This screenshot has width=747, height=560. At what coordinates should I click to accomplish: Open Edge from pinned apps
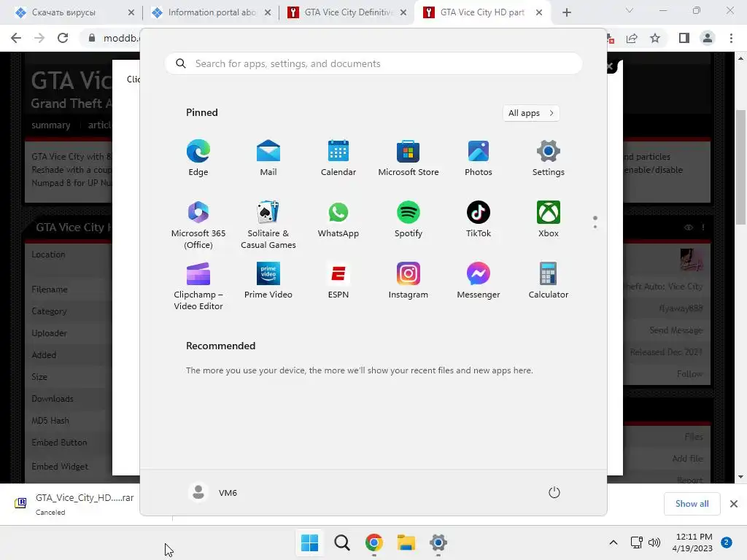(x=198, y=158)
